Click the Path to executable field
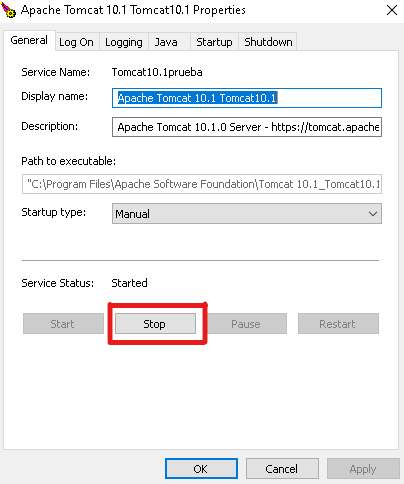 (x=202, y=184)
